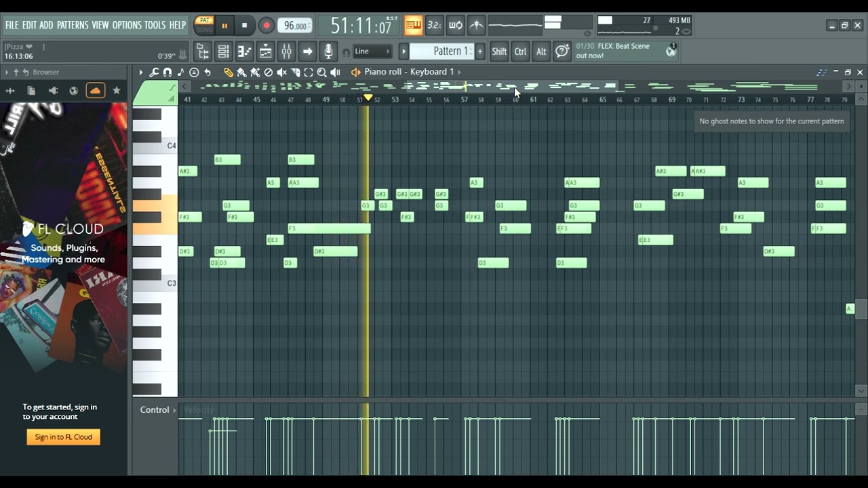Image resolution: width=868 pixels, height=488 pixels.
Task: Click the microphone recording icon
Action: [x=328, y=52]
